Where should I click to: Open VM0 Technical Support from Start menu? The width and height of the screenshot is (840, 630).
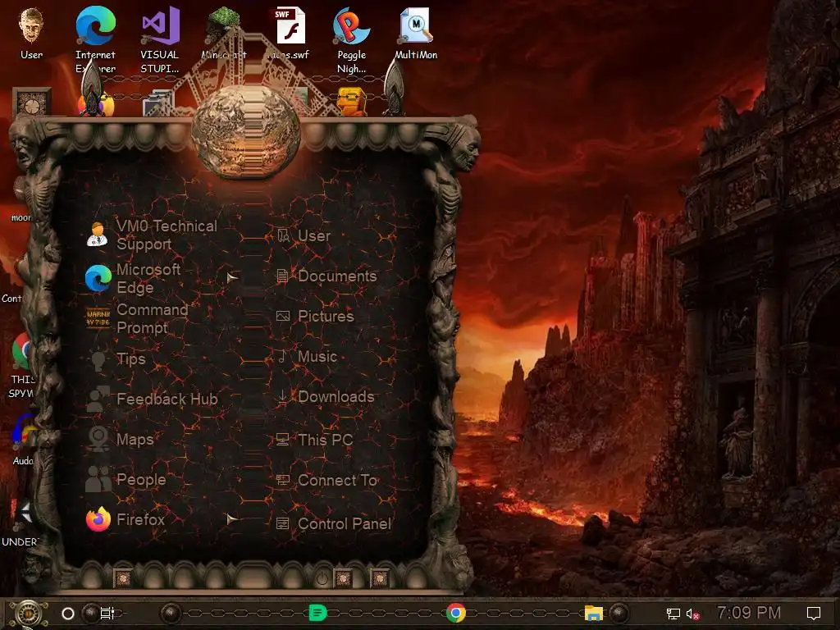(x=153, y=235)
